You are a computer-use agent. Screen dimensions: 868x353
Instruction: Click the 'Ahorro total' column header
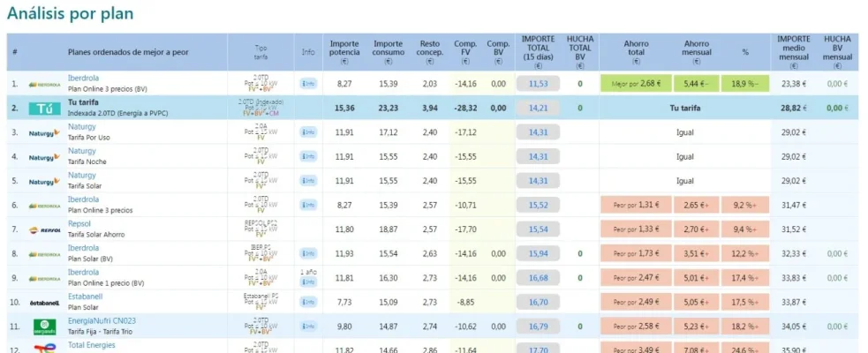(636, 52)
